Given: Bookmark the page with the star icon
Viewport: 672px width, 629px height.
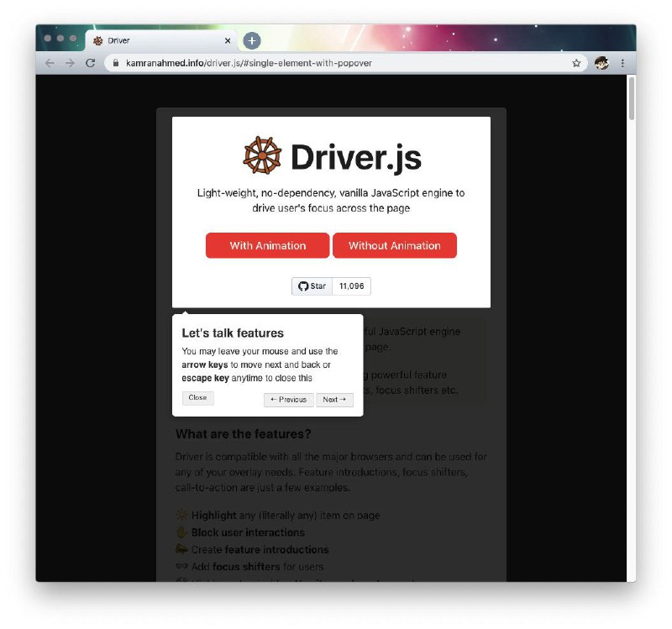Looking at the screenshot, I should tap(576, 63).
